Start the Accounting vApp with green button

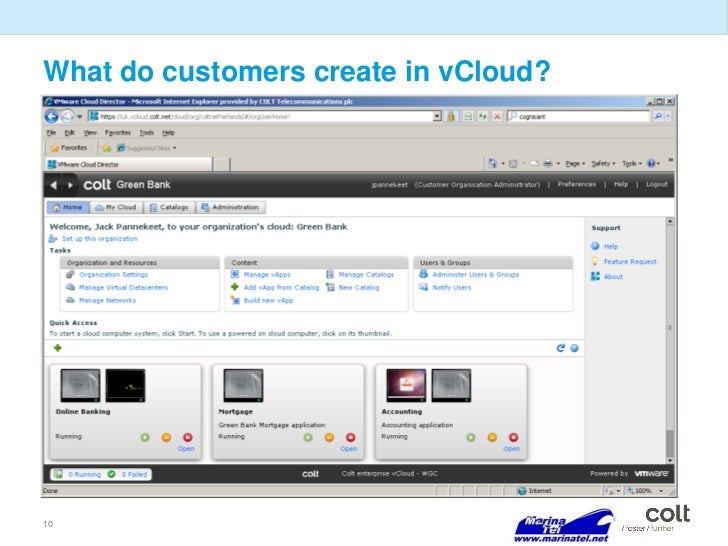click(471, 437)
